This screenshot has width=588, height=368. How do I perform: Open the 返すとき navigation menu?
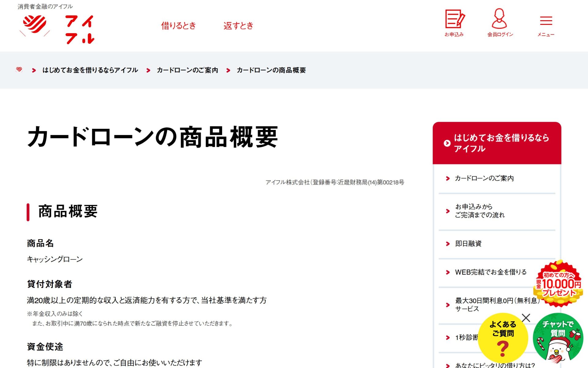pos(239,26)
